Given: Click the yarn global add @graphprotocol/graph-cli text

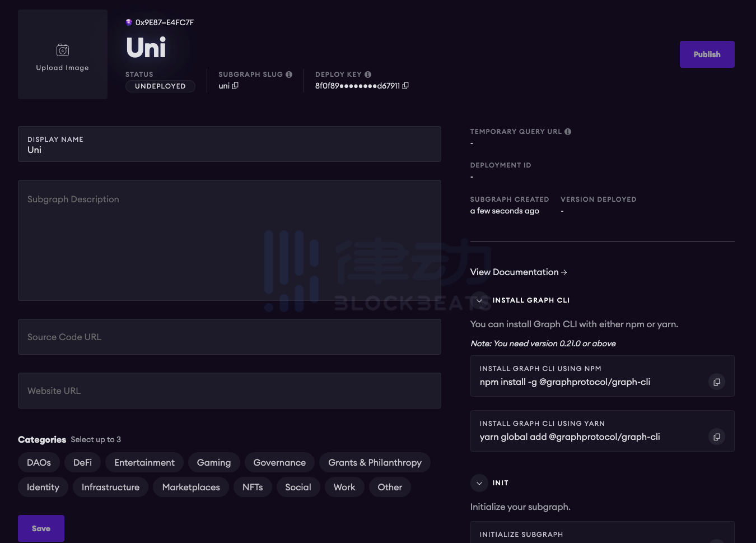Looking at the screenshot, I should 570,437.
